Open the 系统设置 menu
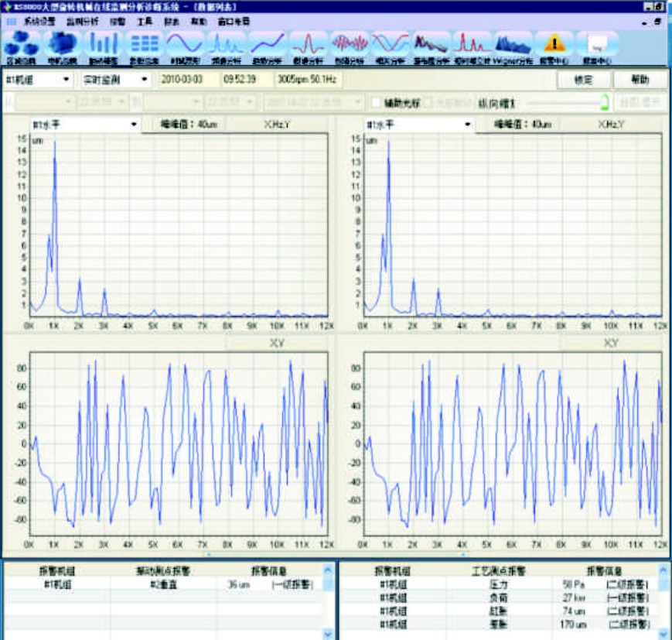672x640 pixels. (x=39, y=22)
